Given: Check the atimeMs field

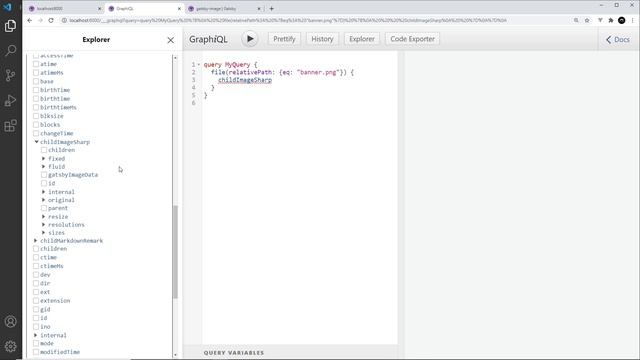Looking at the screenshot, I should click(x=36, y=73).
